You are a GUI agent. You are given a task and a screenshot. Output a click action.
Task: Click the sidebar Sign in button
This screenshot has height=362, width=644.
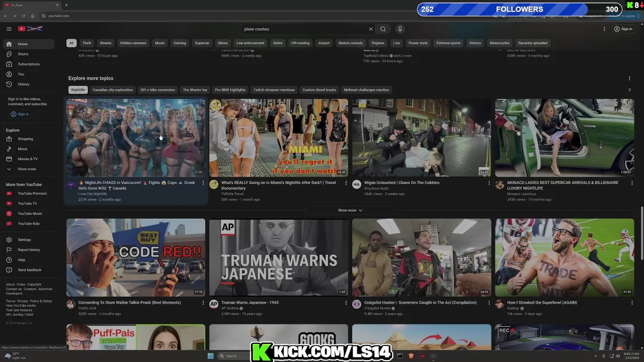(x=20, y=114)
